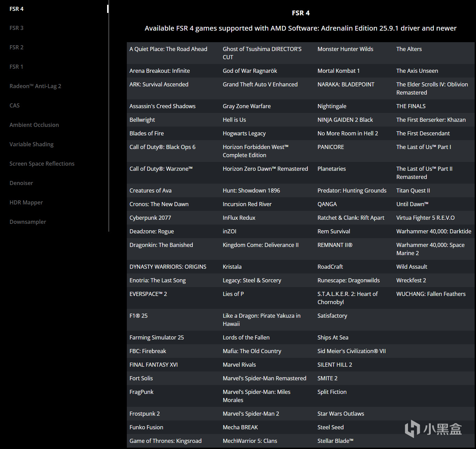The height and width of the screenshot is (449, 476).
Task: Click Star Wars Outlaws entry
Action: click(341, 414)
